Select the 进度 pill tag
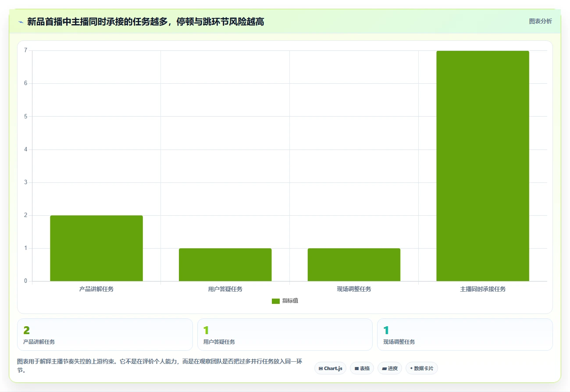 [389, 368]
